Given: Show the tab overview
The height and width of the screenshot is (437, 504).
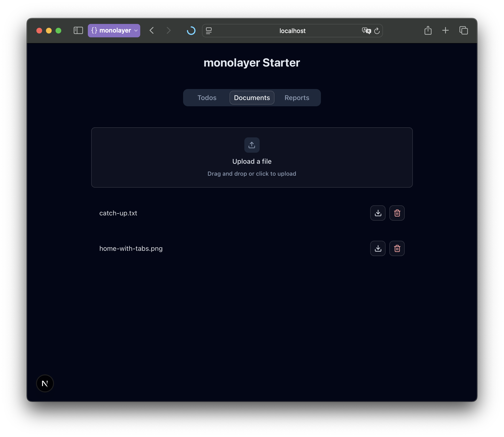Looking at the screenshot, I should [x=463, y=30].
